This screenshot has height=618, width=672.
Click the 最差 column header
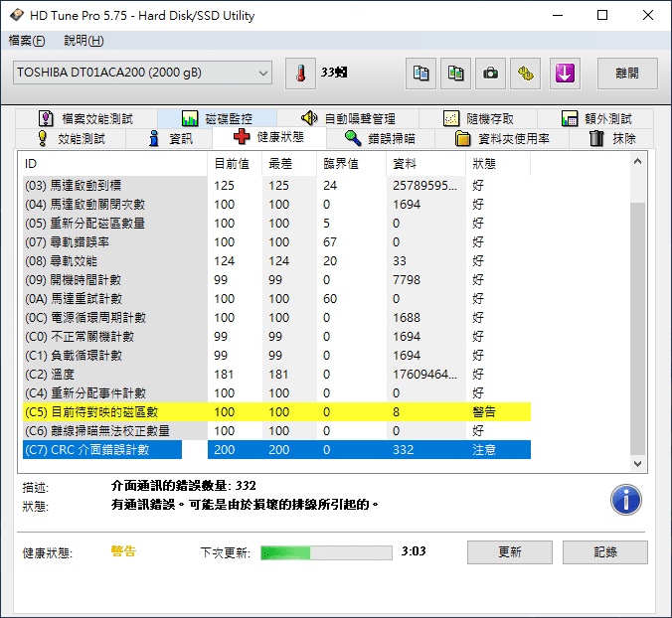[x=289, y=164]
